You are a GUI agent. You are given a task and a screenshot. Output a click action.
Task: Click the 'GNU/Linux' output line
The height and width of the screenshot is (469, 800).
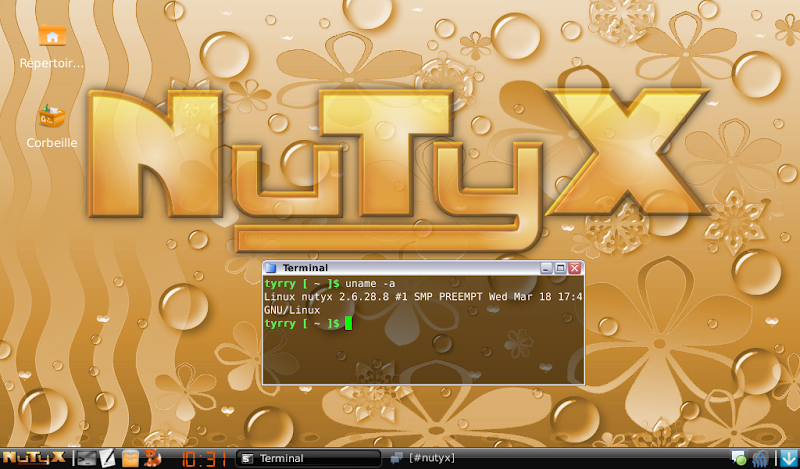pyautogui.click(x=292, y=310)
